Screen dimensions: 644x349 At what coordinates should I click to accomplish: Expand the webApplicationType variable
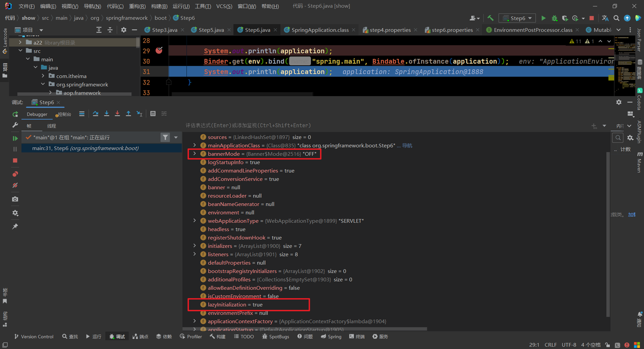click(x=195, y=221)
